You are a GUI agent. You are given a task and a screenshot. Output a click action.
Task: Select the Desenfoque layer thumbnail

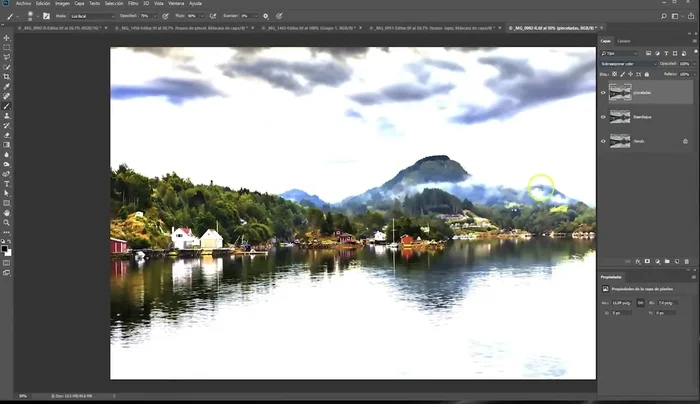(620, 116)
